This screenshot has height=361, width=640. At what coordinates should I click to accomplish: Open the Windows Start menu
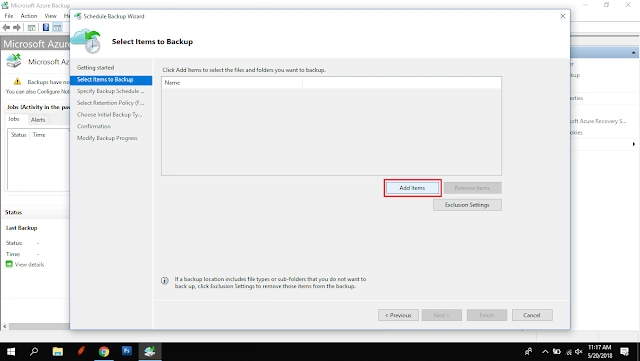click(x=11, y=351)
